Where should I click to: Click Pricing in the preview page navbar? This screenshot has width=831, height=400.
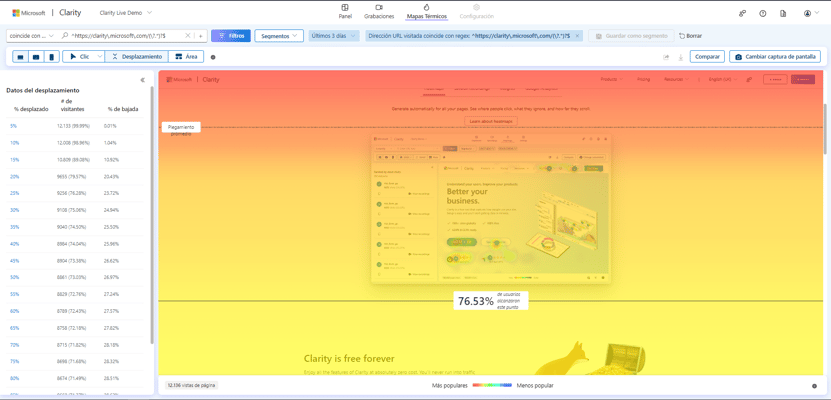(x=643, y=79)
